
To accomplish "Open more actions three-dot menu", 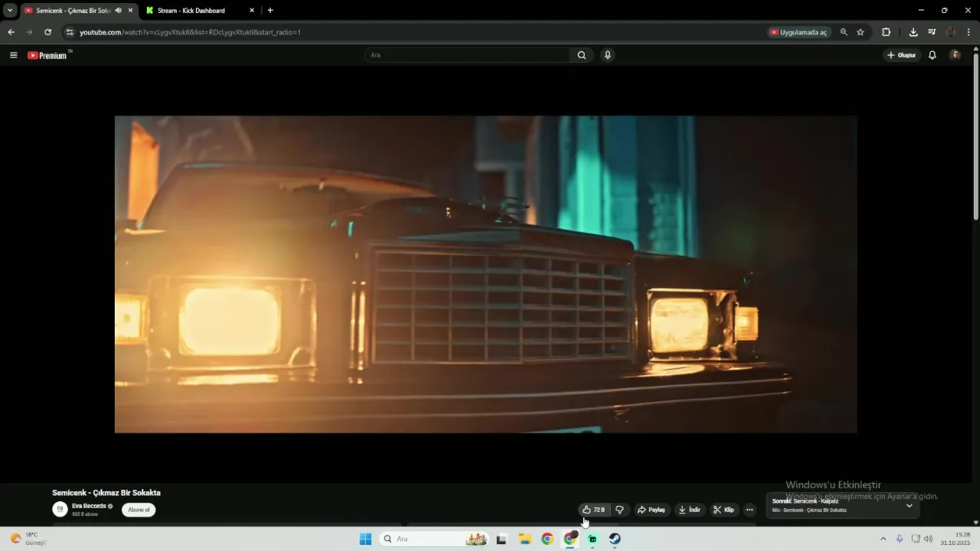I will 750,510.
